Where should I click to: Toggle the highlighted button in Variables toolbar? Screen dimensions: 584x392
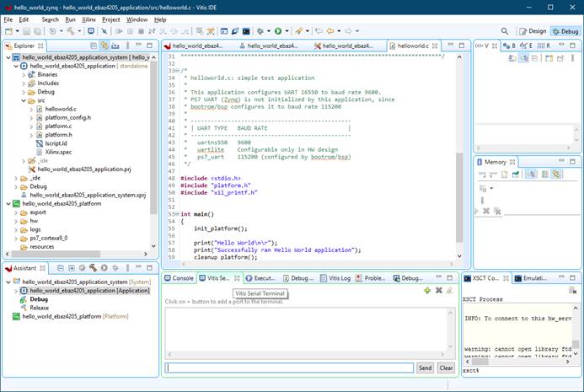[523, 57]
